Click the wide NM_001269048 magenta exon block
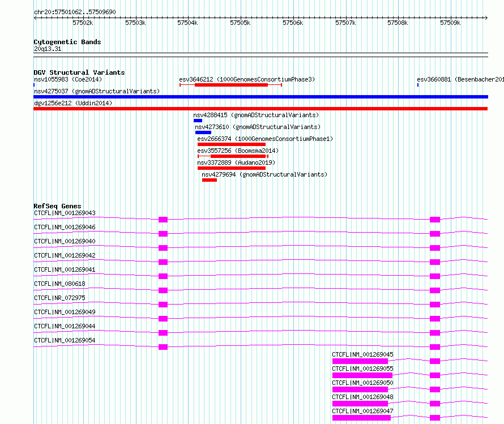Viewport: 504px width, 424px height. [x=360, y=404]
